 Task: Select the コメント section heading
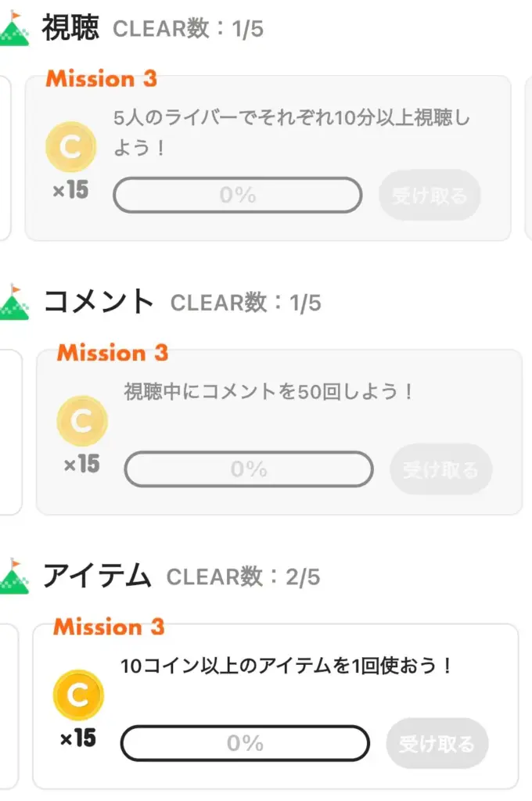point(99,302)
